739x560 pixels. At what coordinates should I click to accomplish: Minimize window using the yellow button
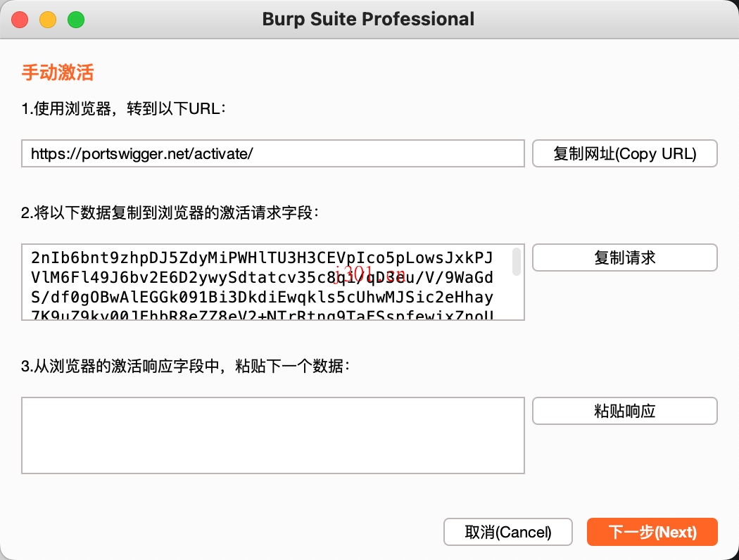click(48, 20)
